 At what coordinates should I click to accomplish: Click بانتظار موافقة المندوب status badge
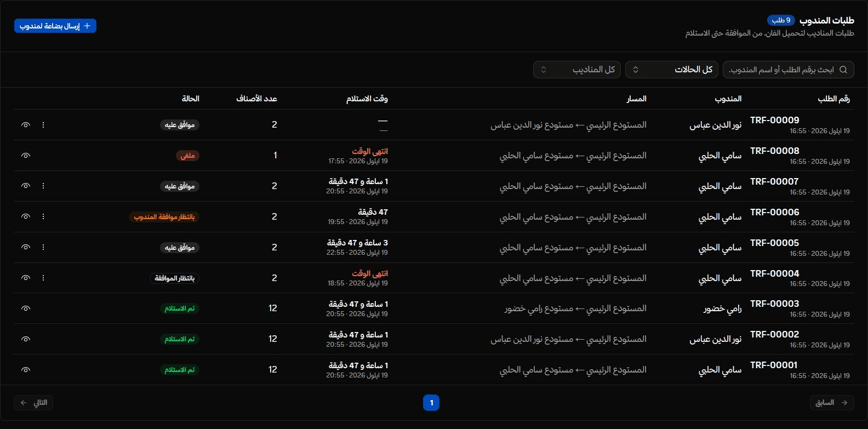164,217
